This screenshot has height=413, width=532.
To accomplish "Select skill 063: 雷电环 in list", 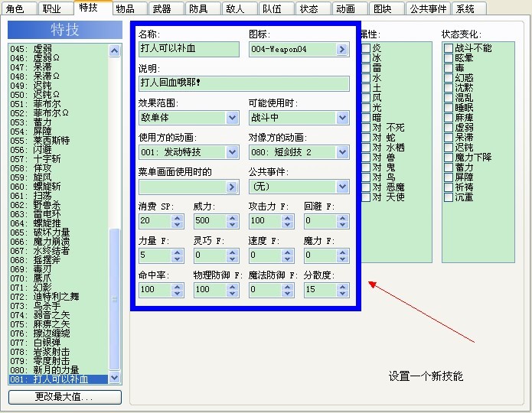I will pyautogui.click(x=58, y=214).
